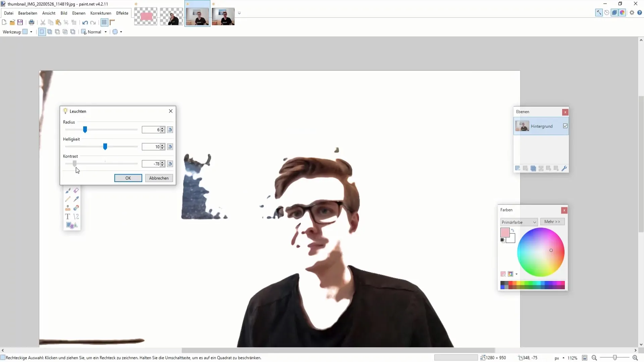Redo the last action
Viewport: 644px width, 362px height.
93,22
